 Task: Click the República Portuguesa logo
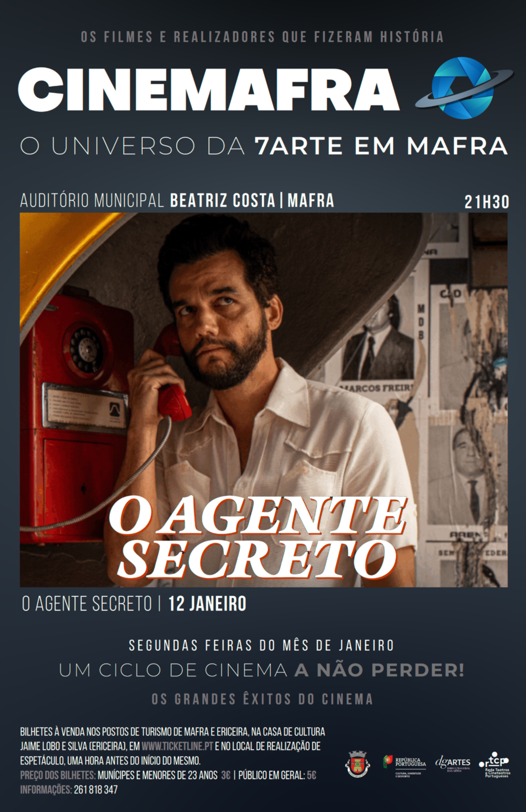(404, 766)
